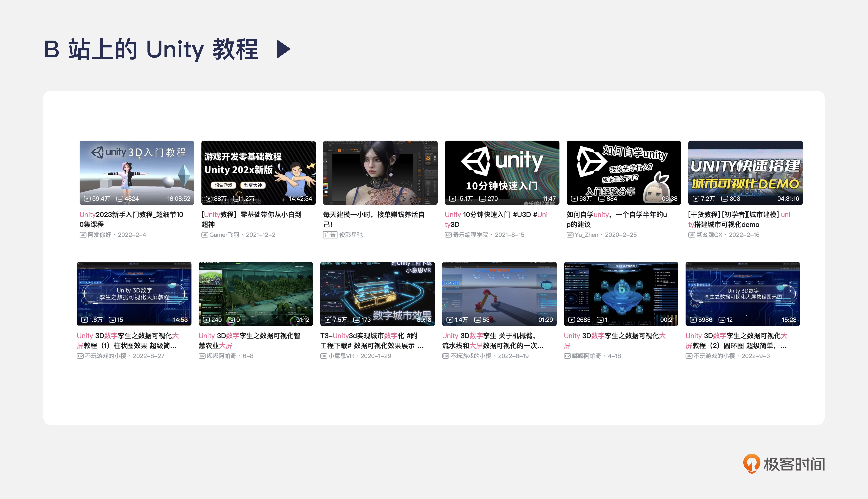Click danmaku comment icon beside 303

pyautogui.click(x=724, y=199)
